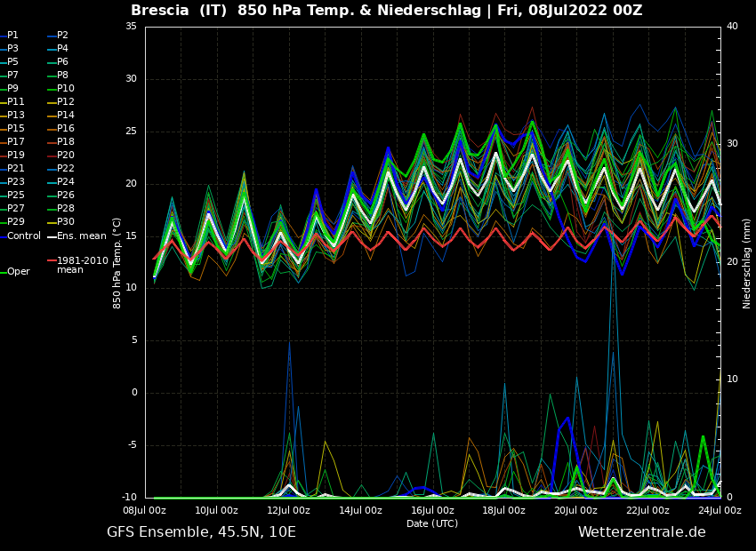Click the Ens. mean legend label
The image size is (756, 551).
coord(81,236)
